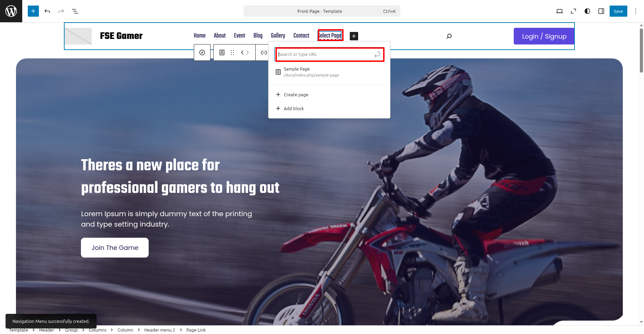Click the Search or type URL field
The image size is (644, 334).
pos(325,55)
